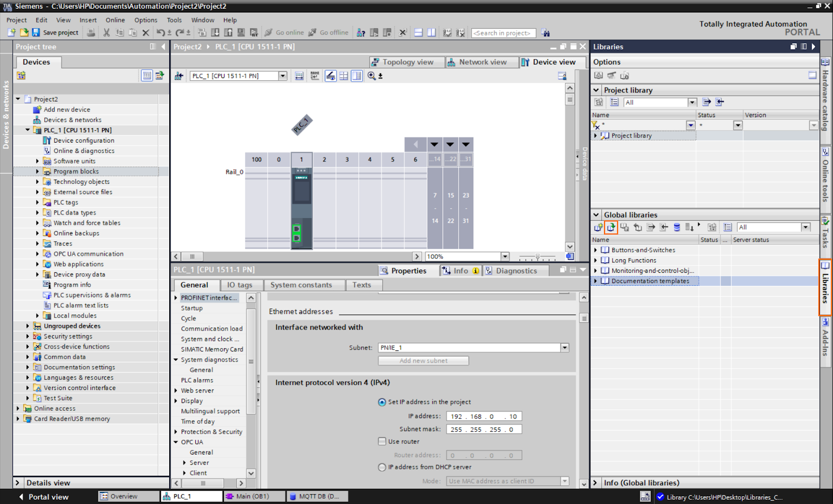Switch to Network view tab
This screenshot has width=833, height=504.
point(482,62)
